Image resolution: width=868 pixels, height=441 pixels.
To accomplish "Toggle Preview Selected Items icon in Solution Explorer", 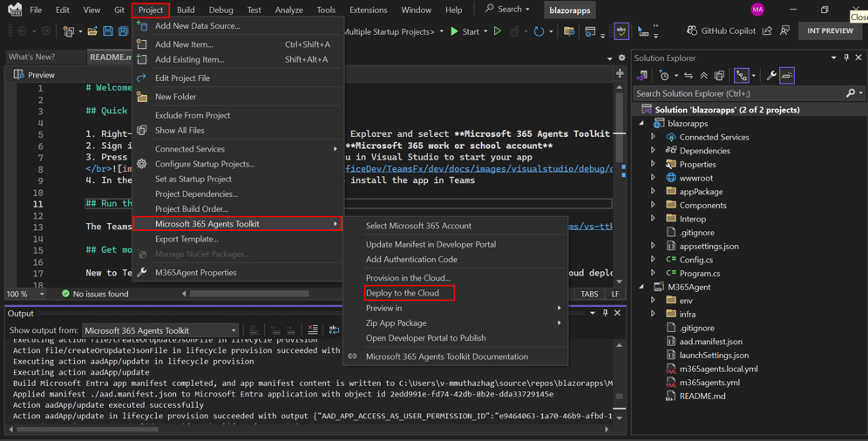I will click(787, 76).
